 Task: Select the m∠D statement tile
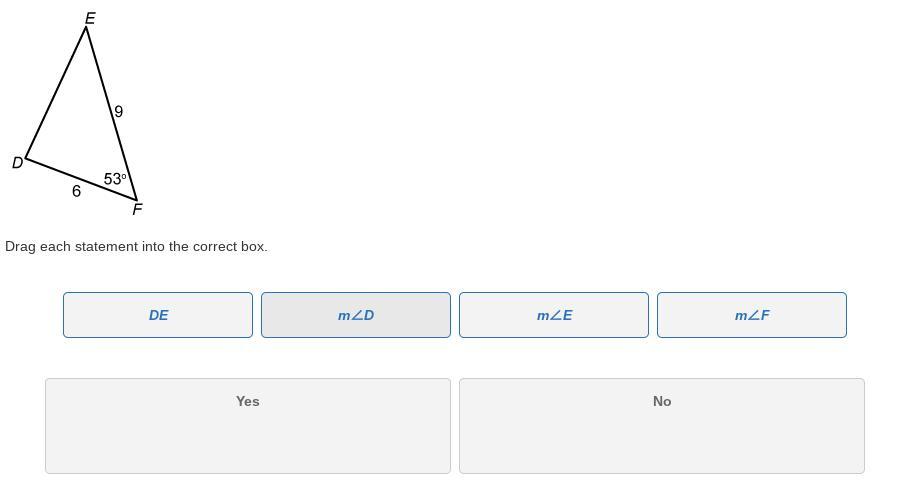point(356,315)
